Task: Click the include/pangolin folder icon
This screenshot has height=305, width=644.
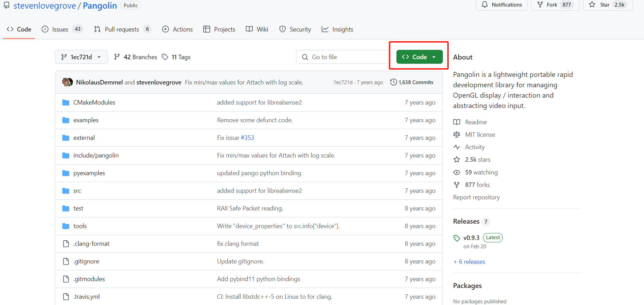Action: (x=66, y=155)
